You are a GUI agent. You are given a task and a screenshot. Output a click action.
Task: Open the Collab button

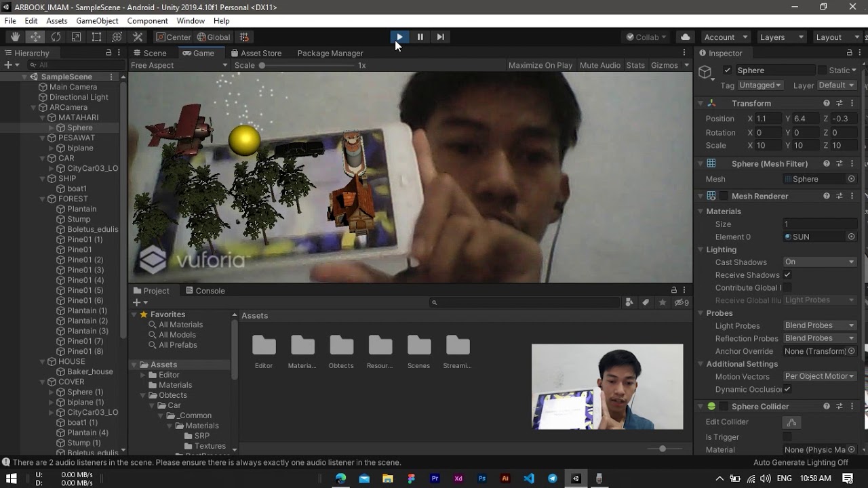[646, 37]
